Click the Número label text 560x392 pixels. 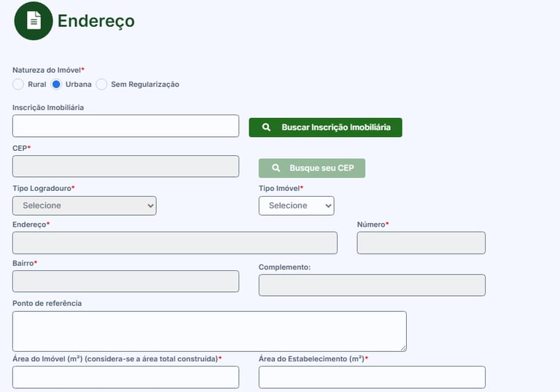373,224
